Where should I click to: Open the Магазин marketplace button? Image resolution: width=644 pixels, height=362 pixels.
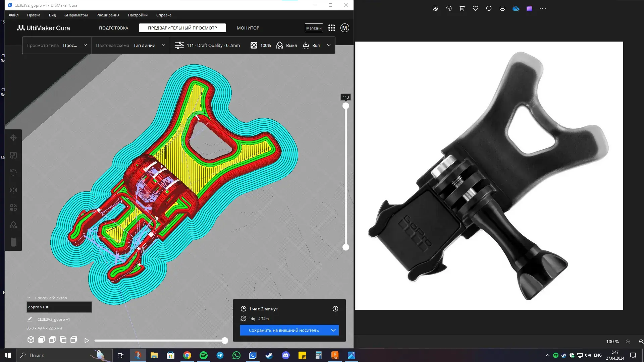[x=314, y=28]
